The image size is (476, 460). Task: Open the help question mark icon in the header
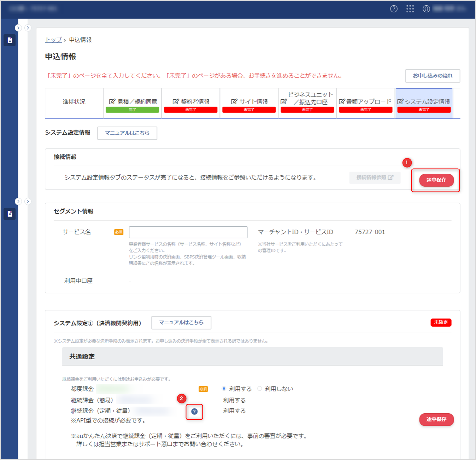tap(394, 9)
